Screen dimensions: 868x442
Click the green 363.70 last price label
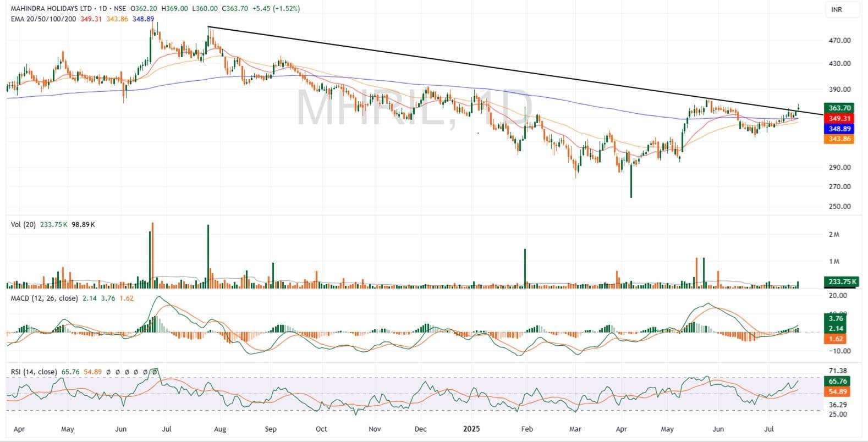[839, 108]
